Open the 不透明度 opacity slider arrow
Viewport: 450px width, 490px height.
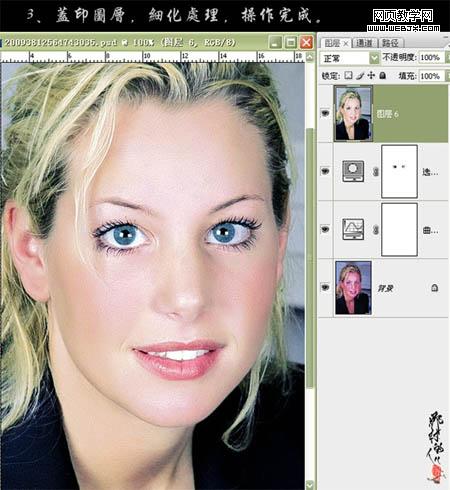click(447, 57)
